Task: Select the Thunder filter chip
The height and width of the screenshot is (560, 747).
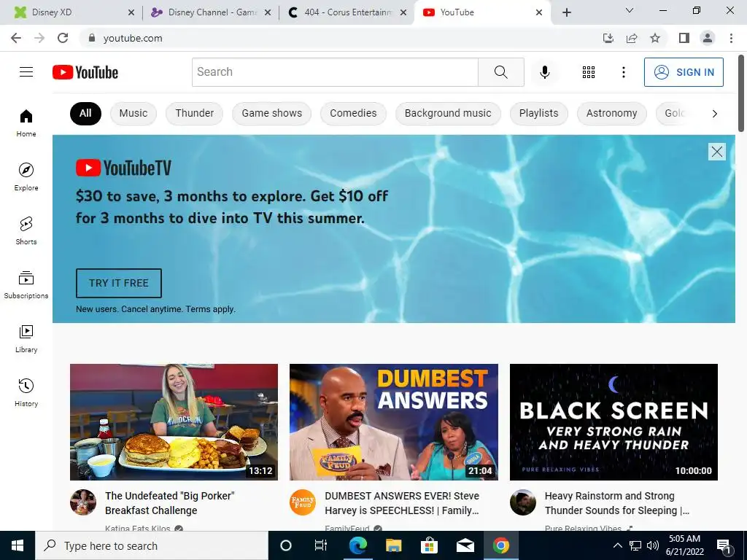Action: pos(194,113)
